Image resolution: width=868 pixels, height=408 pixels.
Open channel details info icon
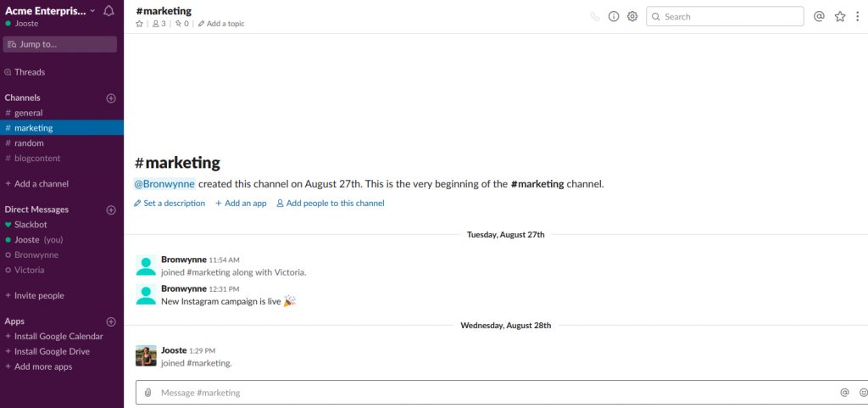[x=614, y=17]
